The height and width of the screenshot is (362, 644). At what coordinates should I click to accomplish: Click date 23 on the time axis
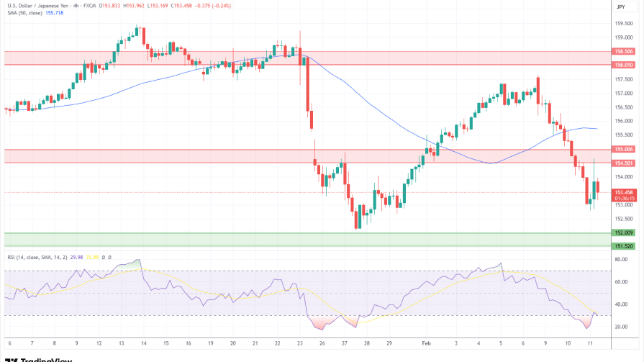300,343
